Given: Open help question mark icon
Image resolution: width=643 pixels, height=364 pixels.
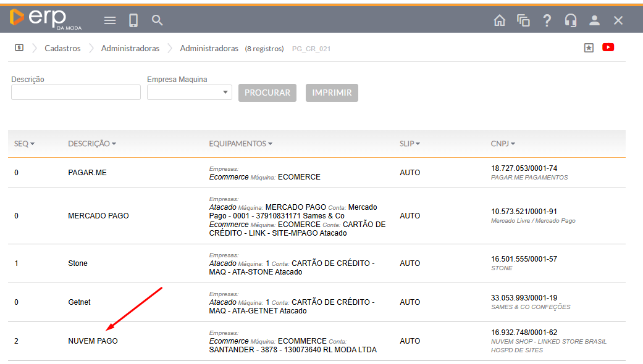Looking at the screenshot, I should 547,20.
